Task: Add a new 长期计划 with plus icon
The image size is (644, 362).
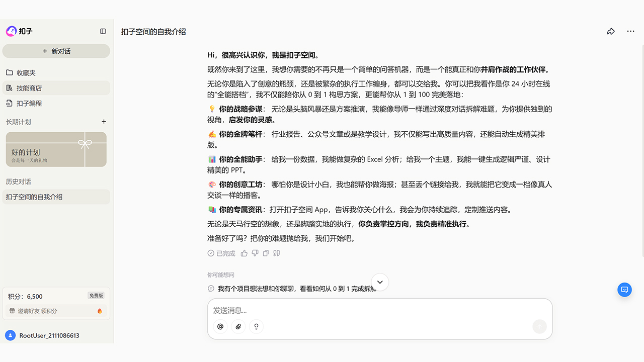Action: click(104, 122)
